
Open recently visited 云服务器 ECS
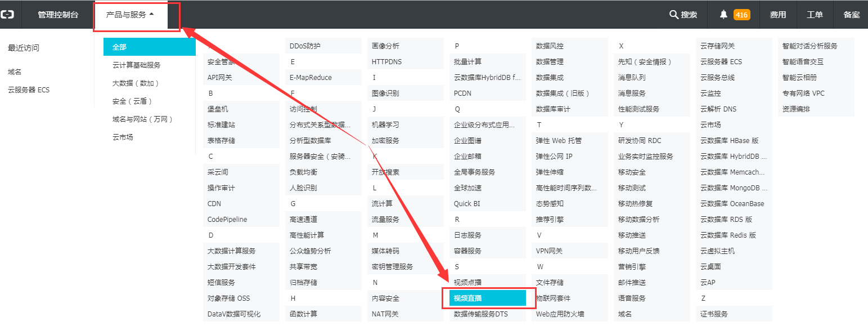tap(29, 90)
